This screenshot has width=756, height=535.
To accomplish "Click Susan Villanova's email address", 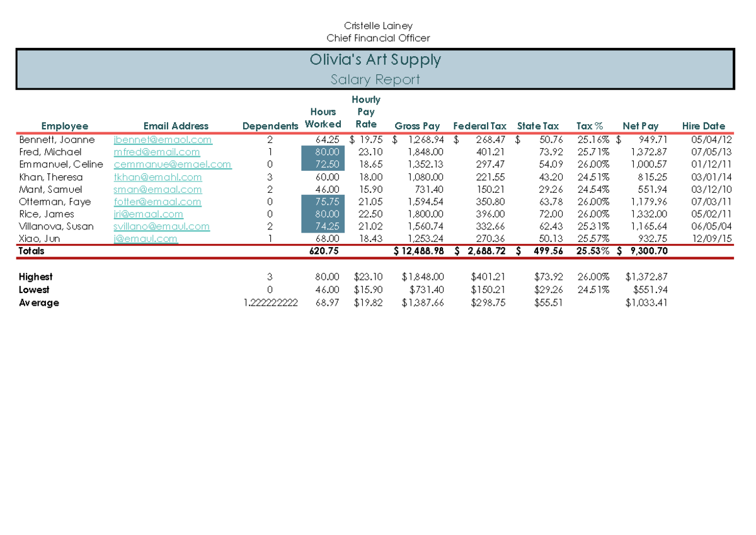I will point(161,226).
